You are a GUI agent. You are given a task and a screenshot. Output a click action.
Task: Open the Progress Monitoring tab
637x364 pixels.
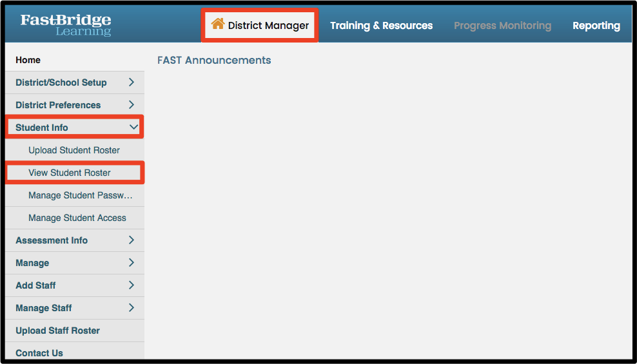(502, 26)
